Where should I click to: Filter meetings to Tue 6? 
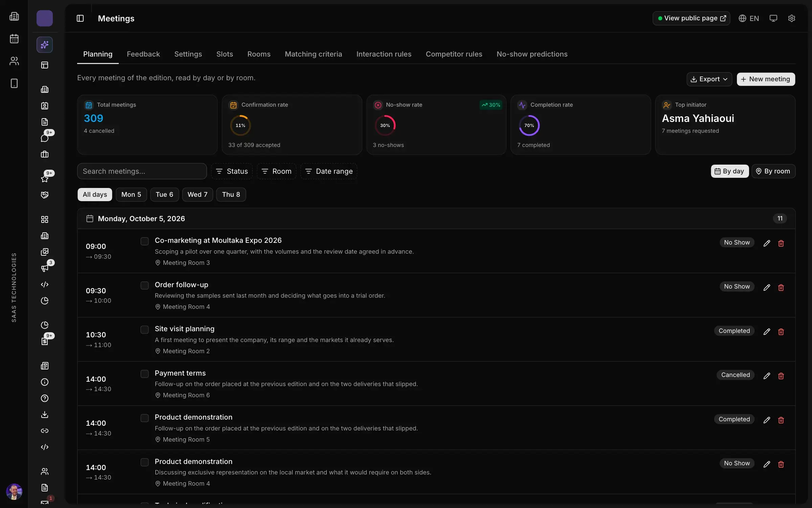164,194
